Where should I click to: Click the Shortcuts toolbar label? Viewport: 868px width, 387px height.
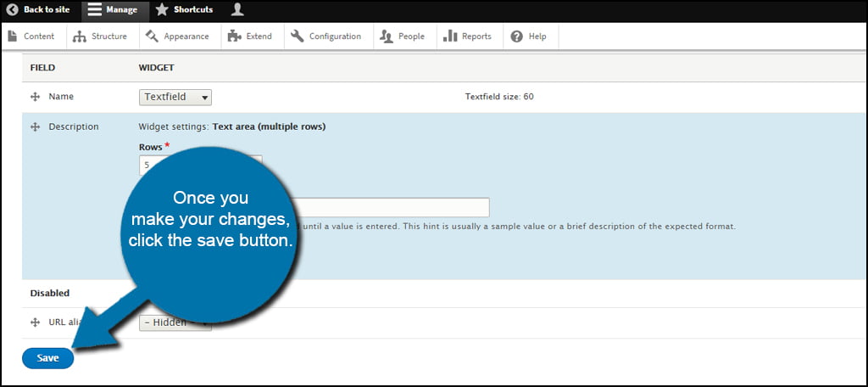[193, 9]
